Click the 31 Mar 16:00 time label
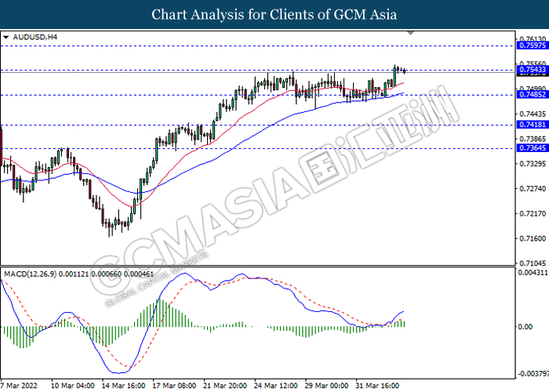Screen dimensions: 549x392 [x=377, y=386]
